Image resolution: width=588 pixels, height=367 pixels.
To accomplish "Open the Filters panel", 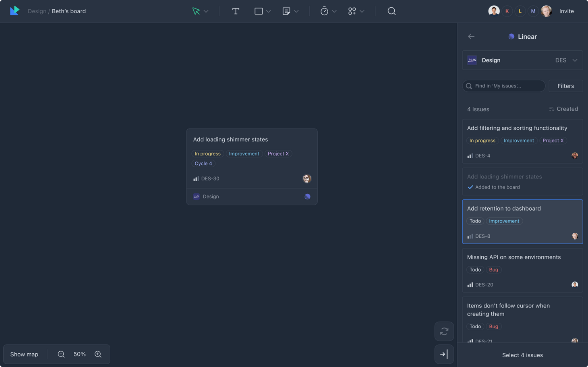I will [565, 85].
